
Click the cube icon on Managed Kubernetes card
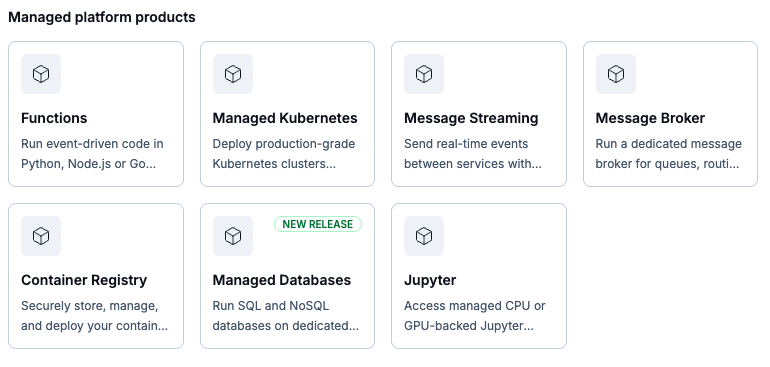[x=233, y=74]
